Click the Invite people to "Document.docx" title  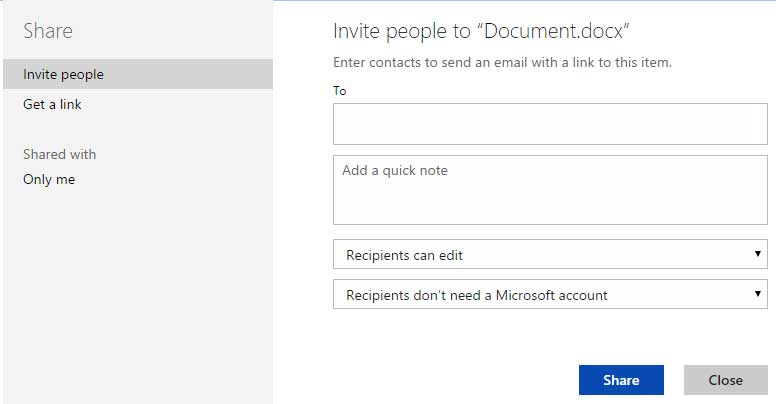pos(481,31)
